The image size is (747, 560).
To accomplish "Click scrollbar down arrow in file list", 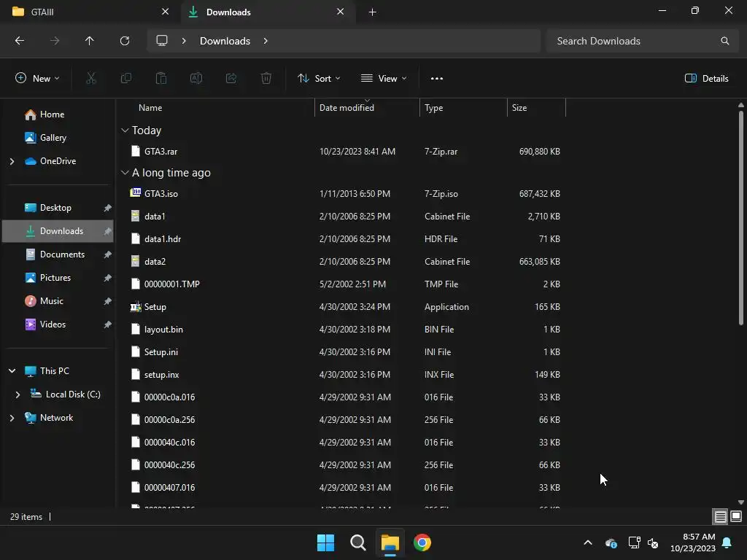I will (741, 502).
